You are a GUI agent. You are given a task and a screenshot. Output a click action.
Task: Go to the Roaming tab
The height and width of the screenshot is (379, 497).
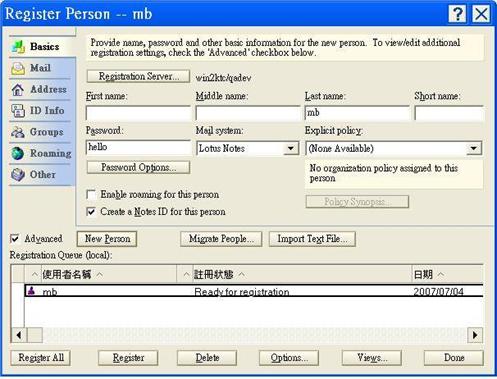41,153
